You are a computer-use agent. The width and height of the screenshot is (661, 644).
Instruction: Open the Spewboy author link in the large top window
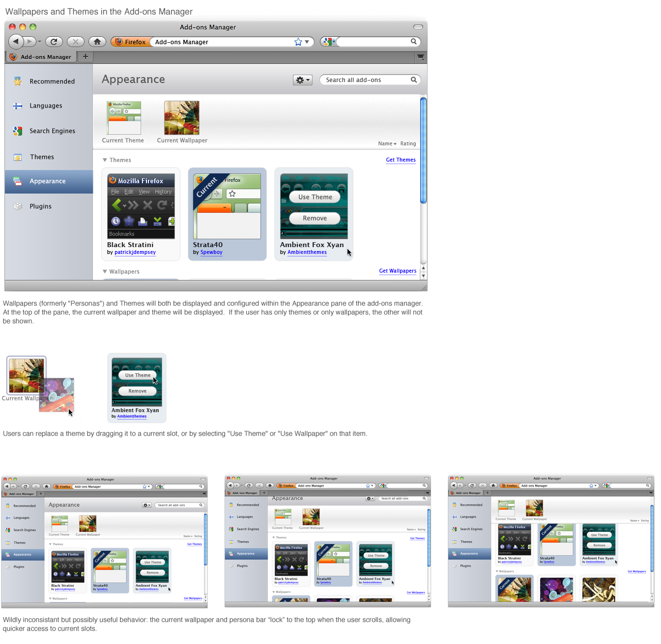coord(211,252)
